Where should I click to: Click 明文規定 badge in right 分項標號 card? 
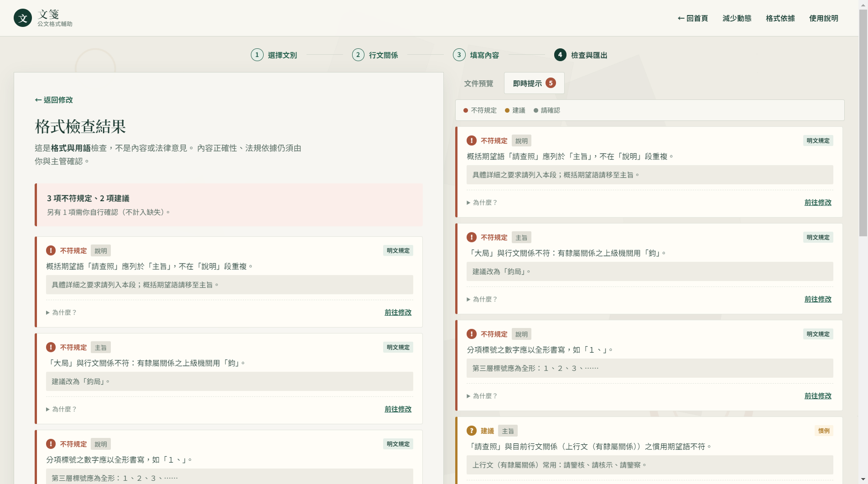[x=818, y=334]
